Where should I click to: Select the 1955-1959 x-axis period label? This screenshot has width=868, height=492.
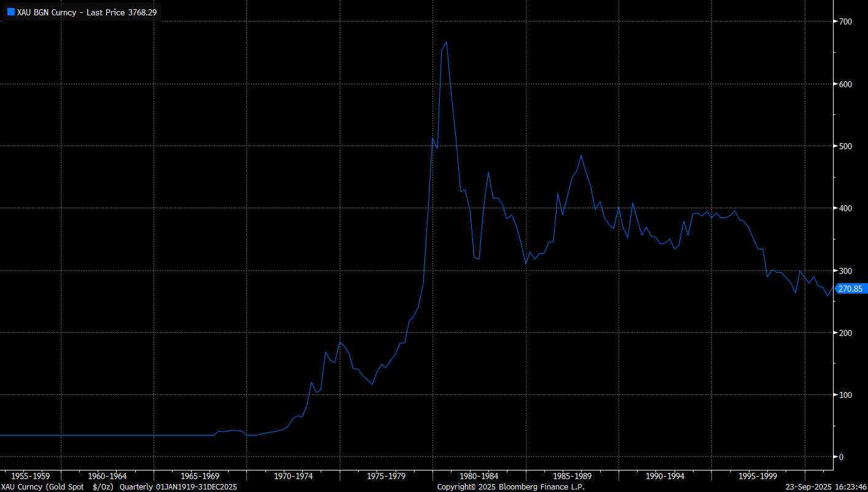pyautogui.click(x=31, y=476)
